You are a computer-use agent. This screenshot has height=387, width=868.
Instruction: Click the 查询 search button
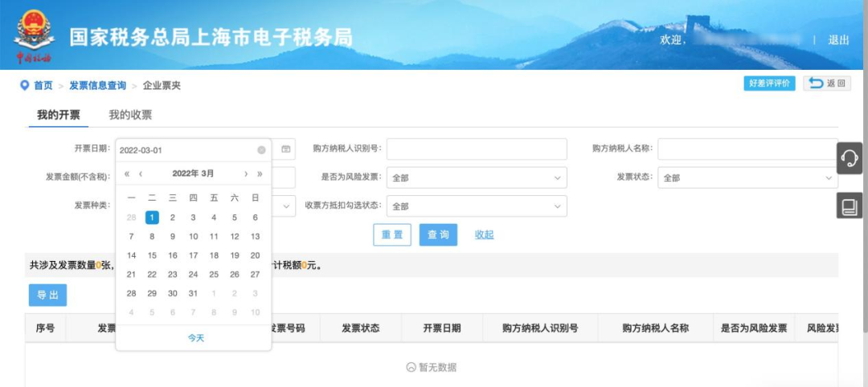pyautogui.click(x=439, y=234)
